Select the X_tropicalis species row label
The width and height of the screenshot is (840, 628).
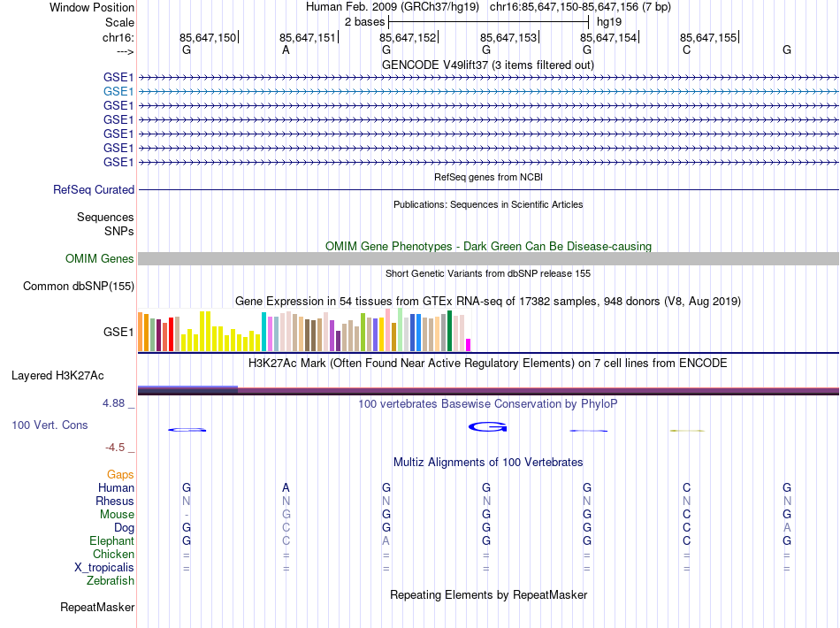point(105,568)
